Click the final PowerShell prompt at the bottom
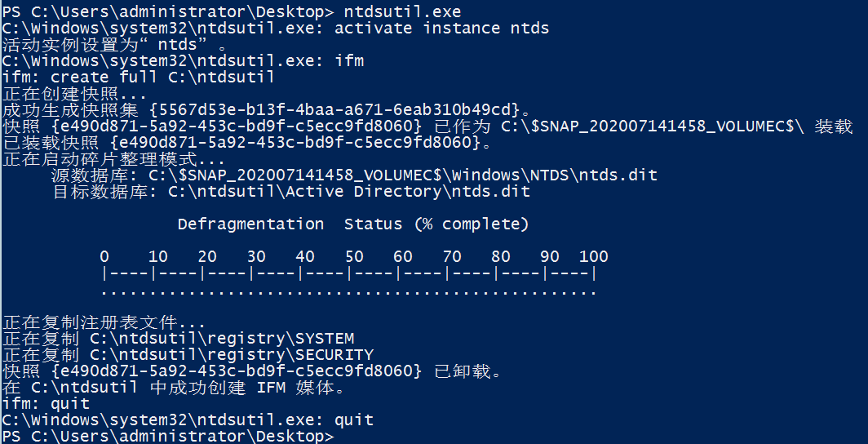This screenshot has height=444, width=868. coord(168,437)
